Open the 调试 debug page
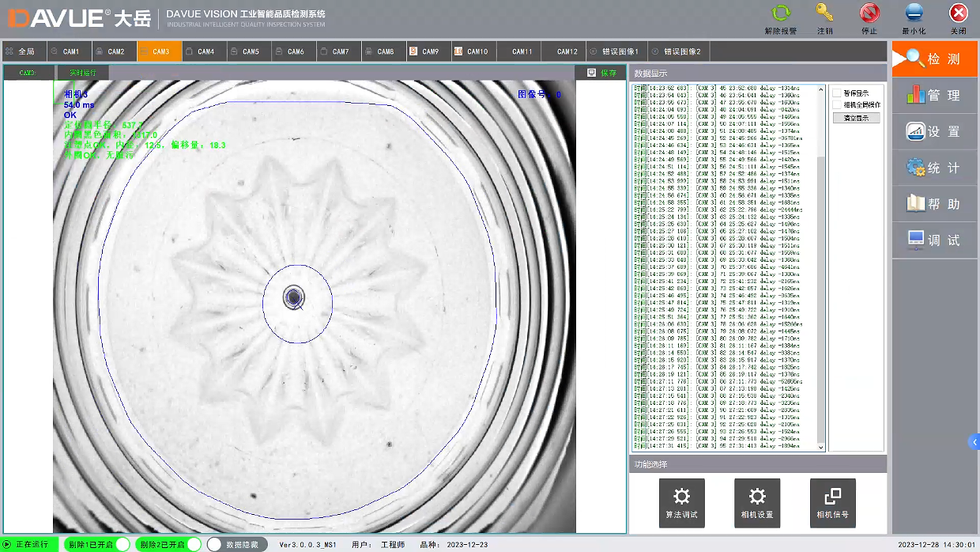 click(934, 240)
